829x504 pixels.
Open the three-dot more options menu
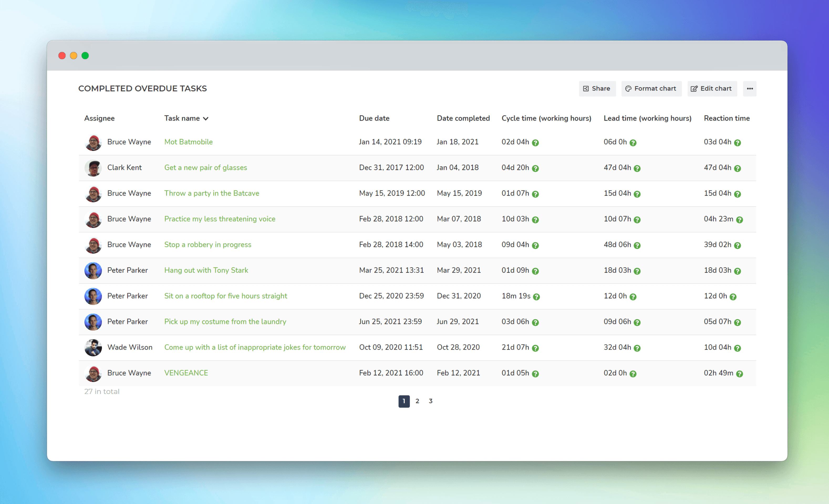click(750, 89)
